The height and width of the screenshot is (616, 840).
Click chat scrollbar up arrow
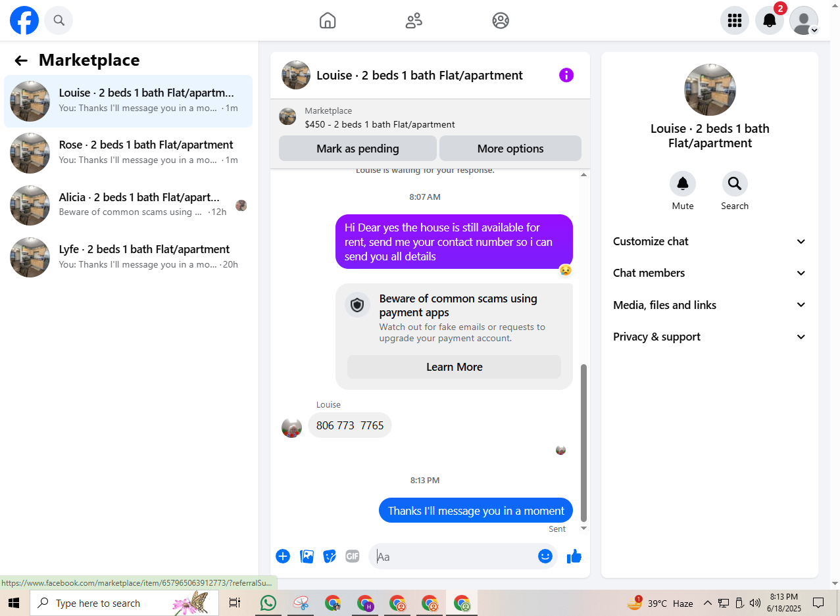tap(583, 174)
